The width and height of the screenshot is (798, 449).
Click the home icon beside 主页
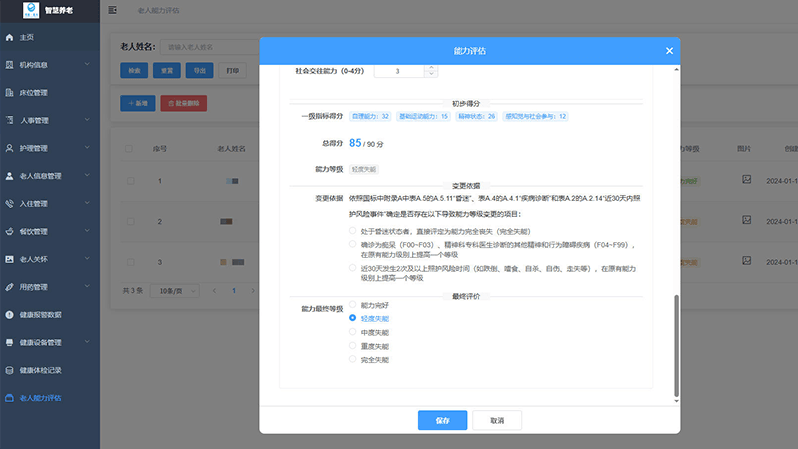pos(10,37)
